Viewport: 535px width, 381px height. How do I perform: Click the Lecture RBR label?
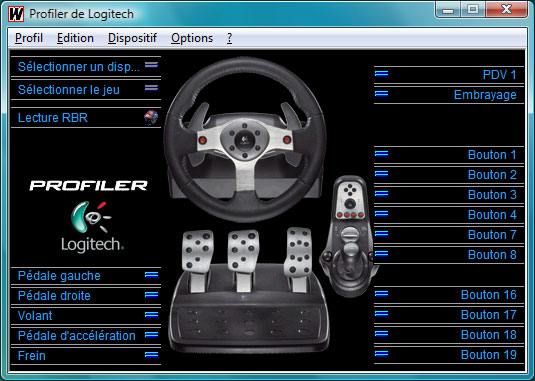click(53, 118)
